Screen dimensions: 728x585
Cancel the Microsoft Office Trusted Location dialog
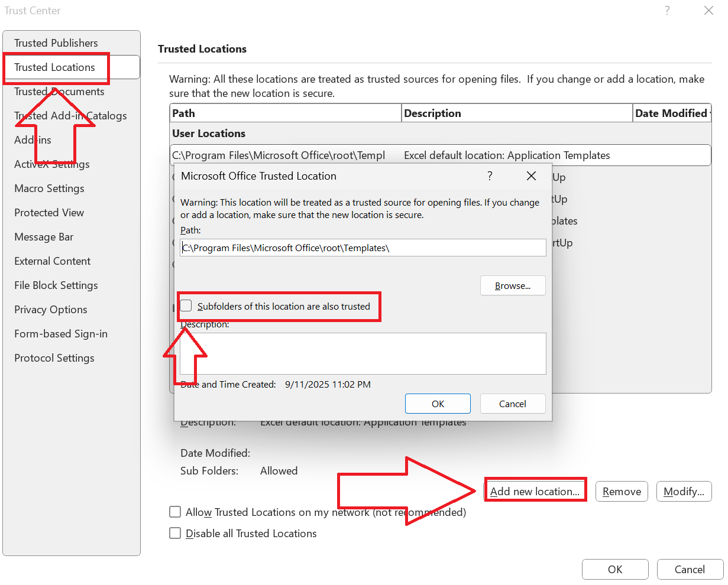512,404
